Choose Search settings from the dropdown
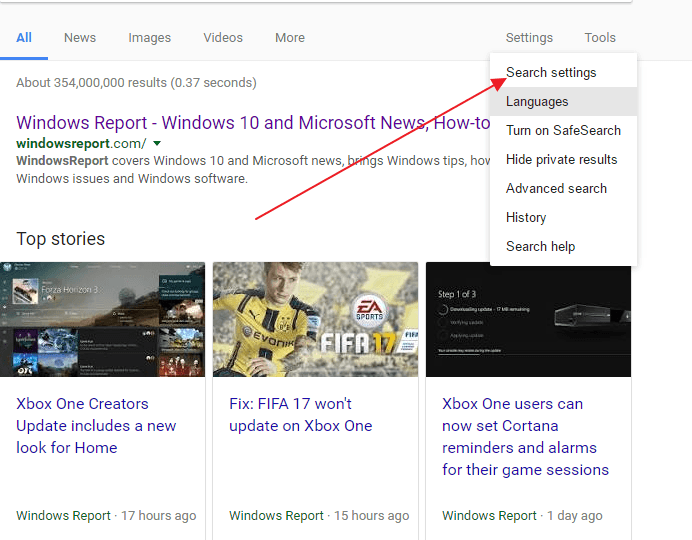The image size is (692, 540). (563, 72)
